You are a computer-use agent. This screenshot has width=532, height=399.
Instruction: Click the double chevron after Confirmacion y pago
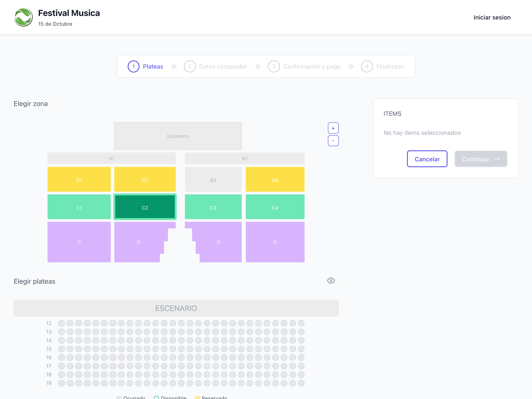(351, 66)
